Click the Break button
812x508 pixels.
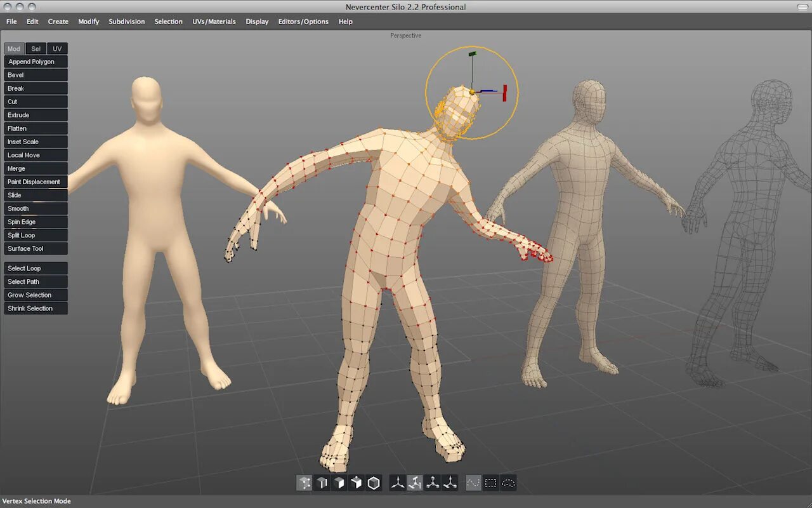point(36,88)
